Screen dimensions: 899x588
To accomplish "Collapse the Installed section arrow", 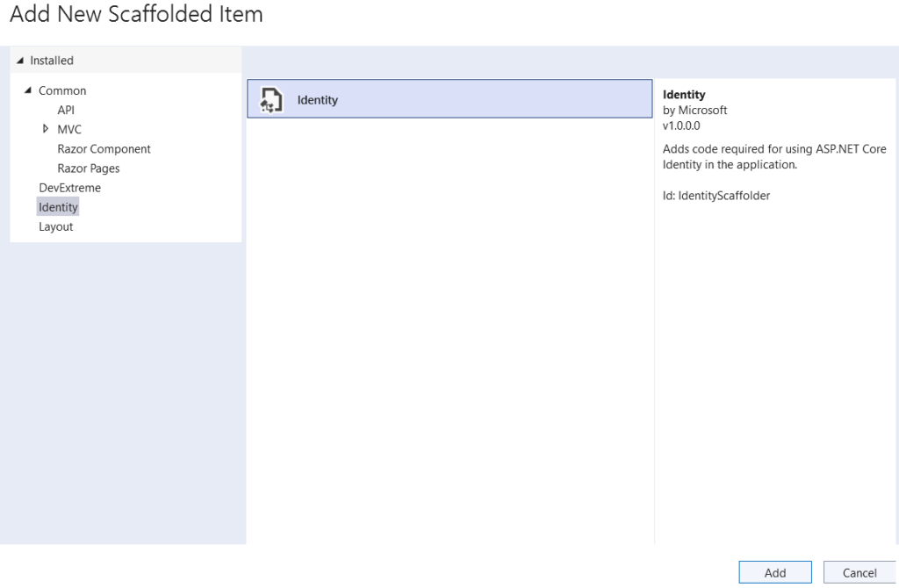I will (20, 61).
